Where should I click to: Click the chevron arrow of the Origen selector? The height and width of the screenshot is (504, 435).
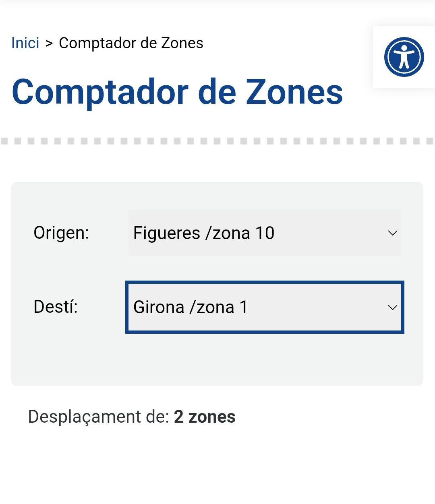[x=392, y=233]
